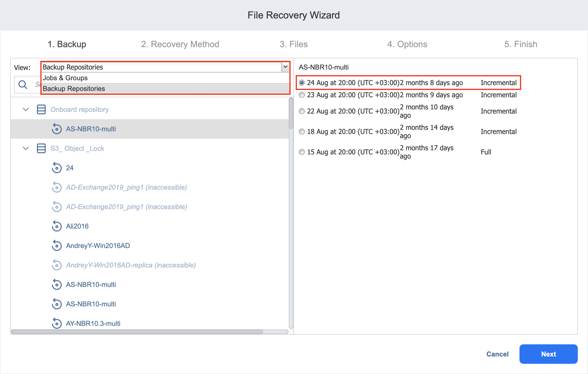Select the 23 Aug recovery point

(x=302, y=95)
